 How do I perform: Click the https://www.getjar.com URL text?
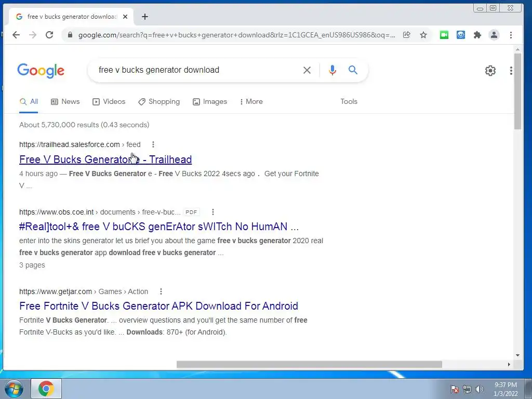[x=56, y=291]
